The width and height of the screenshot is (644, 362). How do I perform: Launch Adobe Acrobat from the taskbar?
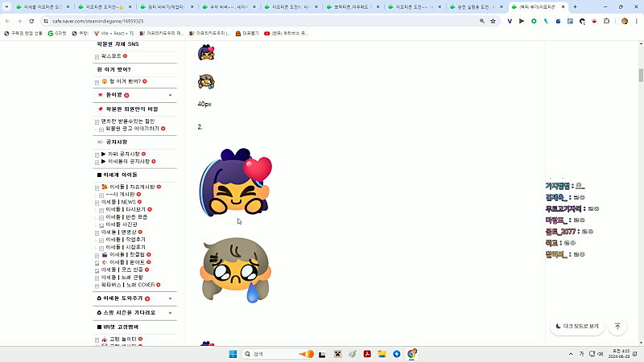(367, 354)
